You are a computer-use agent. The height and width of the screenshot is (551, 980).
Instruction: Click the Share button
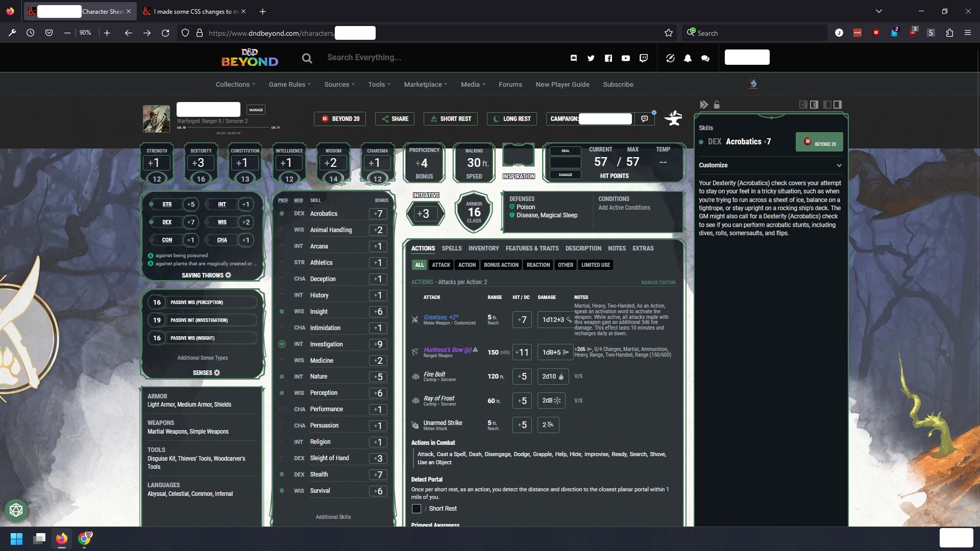(x=395, y=119)
